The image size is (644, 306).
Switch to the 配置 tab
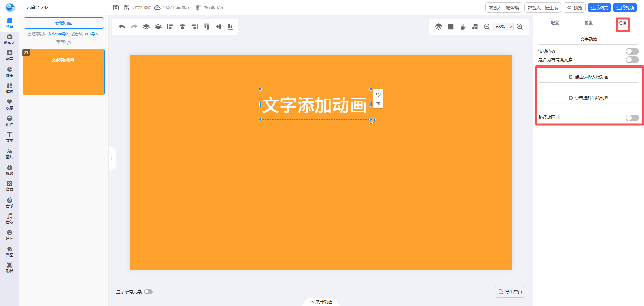[555, 23]
